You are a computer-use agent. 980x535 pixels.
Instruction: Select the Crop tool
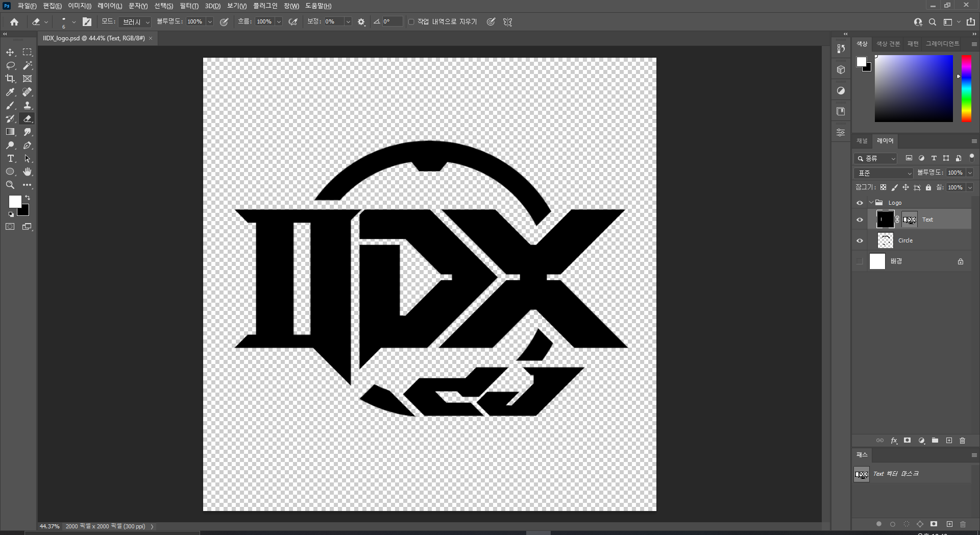coord(10,79)
